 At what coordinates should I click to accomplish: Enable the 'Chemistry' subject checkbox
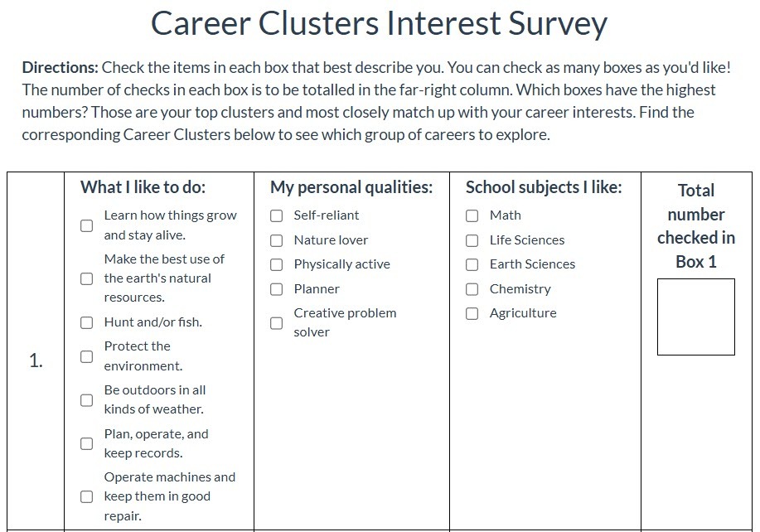pos(472,289)
